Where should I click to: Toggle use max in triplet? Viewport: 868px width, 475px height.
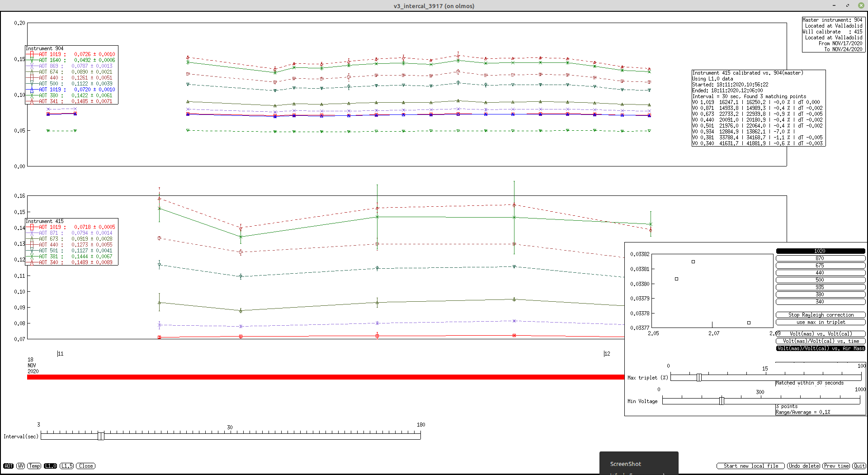pyautogui.click(x=821, y=322)
